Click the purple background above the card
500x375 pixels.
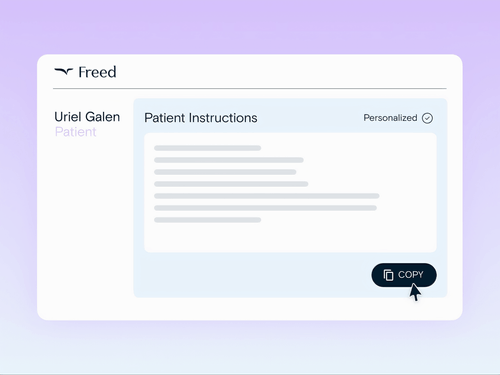[250, 27]
